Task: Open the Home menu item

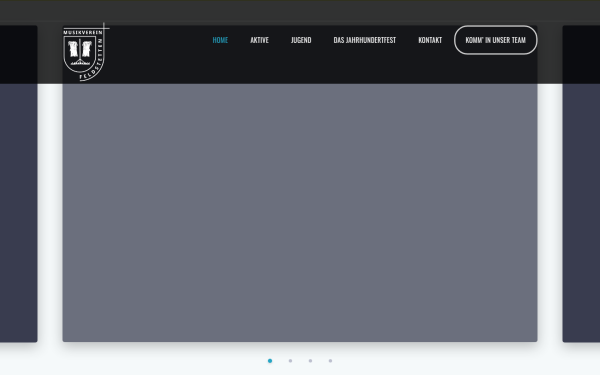Action: click(x=220, y=40)
